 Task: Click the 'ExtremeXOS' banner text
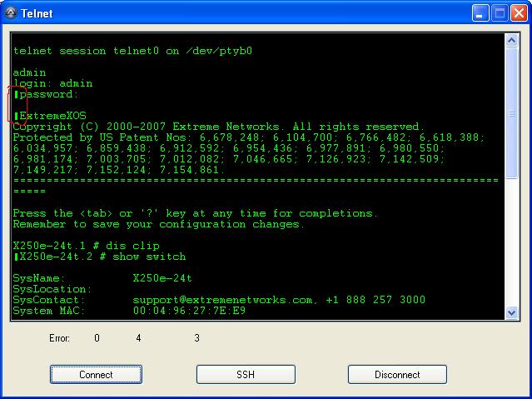click(53, 116)
